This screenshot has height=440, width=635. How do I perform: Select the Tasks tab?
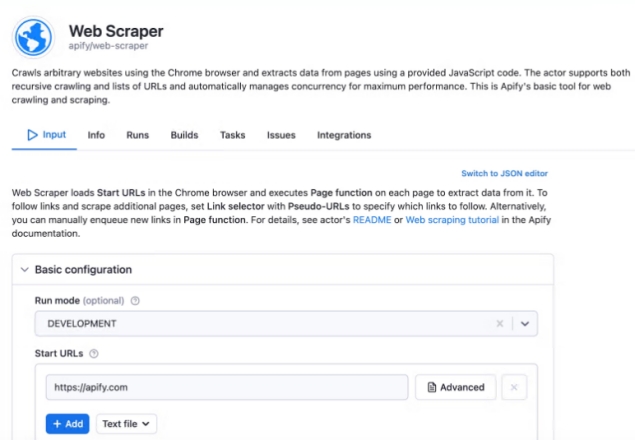[232, 135]
